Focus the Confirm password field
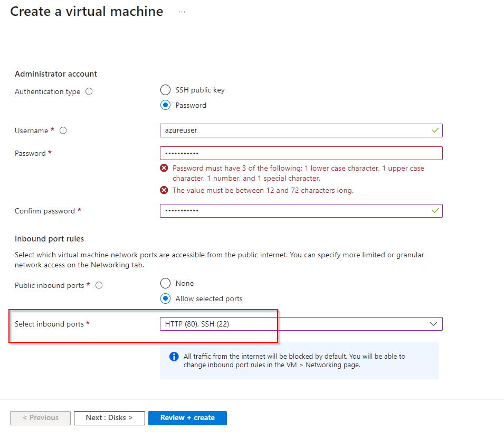 [296, 210]
